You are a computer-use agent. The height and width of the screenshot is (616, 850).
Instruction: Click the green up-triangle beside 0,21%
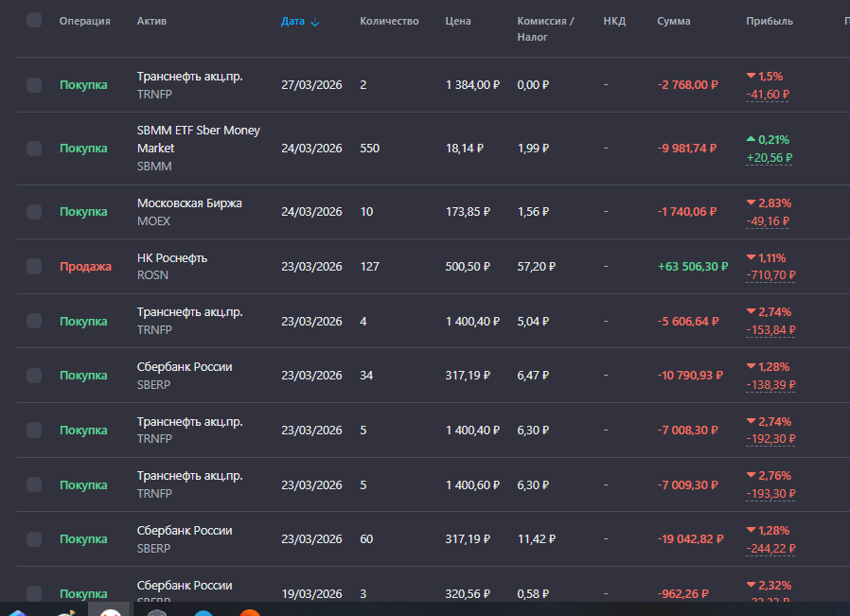[751, 139]
